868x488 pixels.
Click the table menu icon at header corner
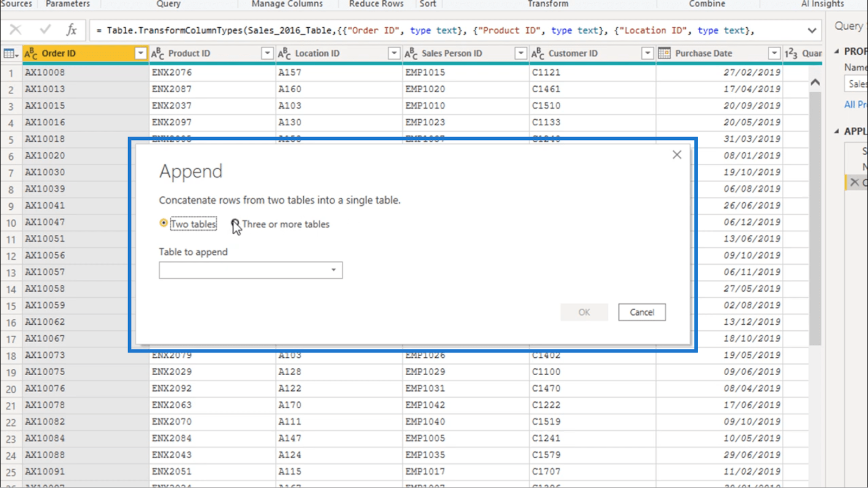[11, 53]
